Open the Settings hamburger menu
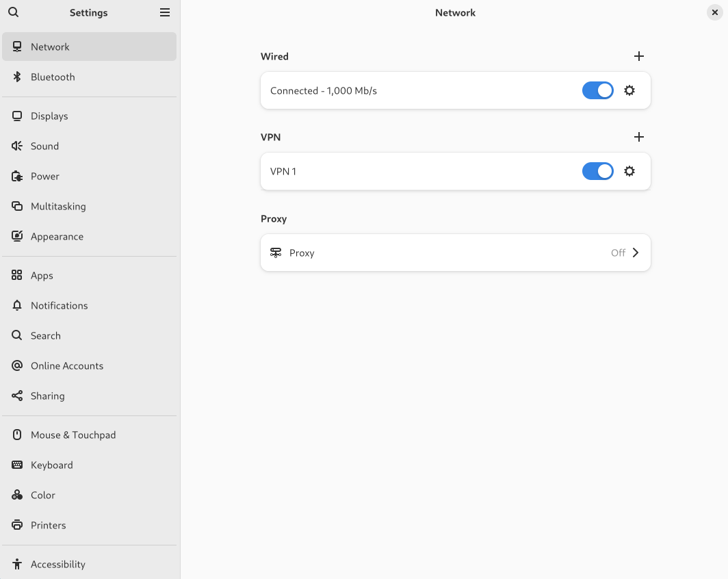 [x=165, y=12]
